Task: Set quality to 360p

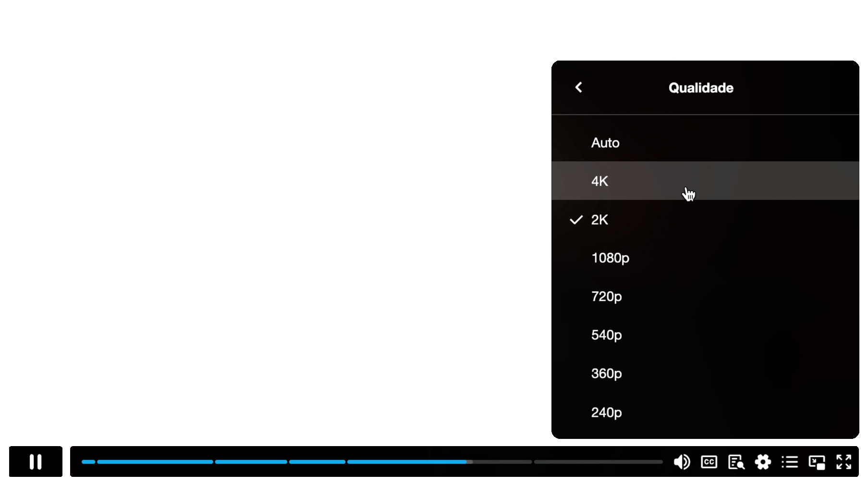Action: click(705, 373)
